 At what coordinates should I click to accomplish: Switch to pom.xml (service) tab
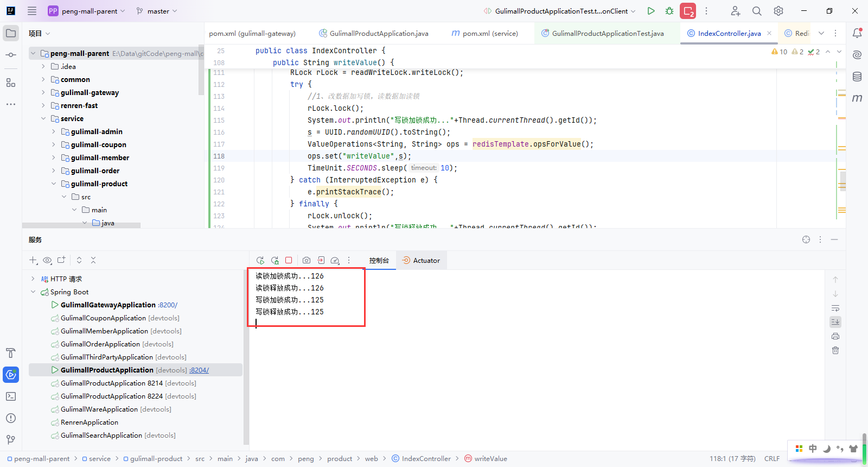click(x=485, y=33)
